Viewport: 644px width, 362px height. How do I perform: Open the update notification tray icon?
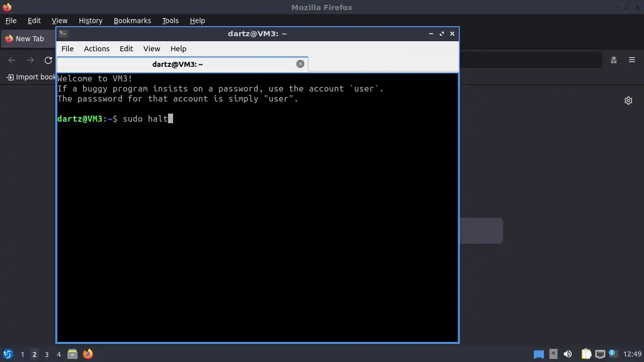612,353
